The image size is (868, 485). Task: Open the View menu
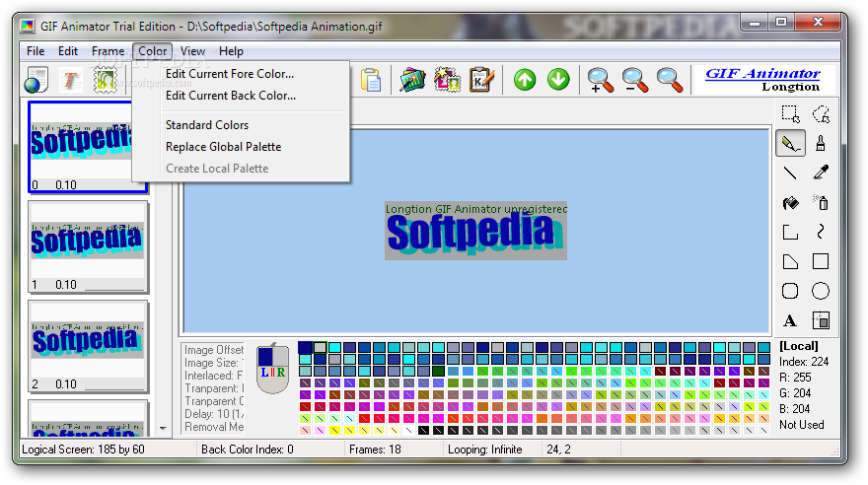point(192,51)
